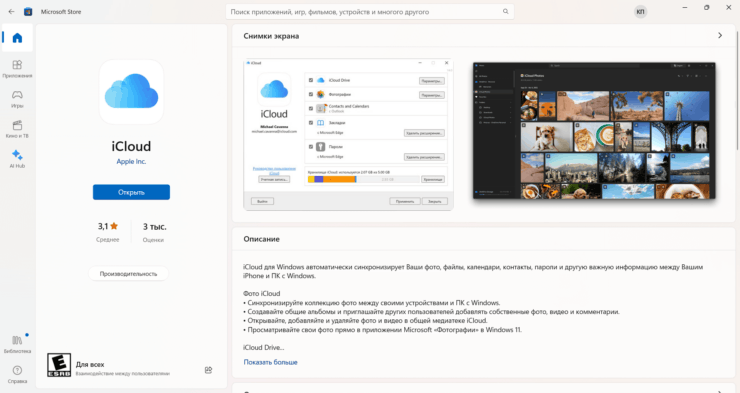Click the share icon near age rating
This screenshot has height=393, width=740.
208,370
